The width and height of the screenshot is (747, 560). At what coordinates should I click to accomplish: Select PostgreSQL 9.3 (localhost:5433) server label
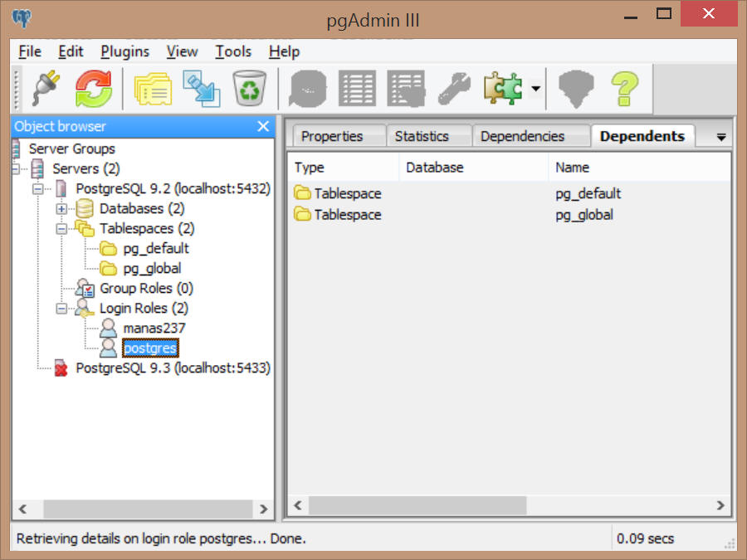[173, 368]
